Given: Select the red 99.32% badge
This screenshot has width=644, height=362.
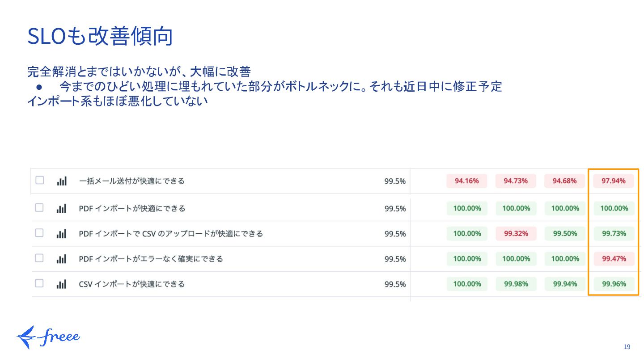Looking at the screenshot, I should click(x=516, y=234).
